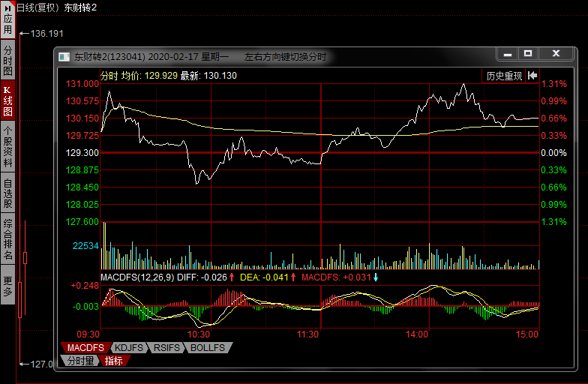The height and width of the screenshot is (384, 588).
Task: Switch to the 分时量 bottom tab
Action: tap(80, 361)
